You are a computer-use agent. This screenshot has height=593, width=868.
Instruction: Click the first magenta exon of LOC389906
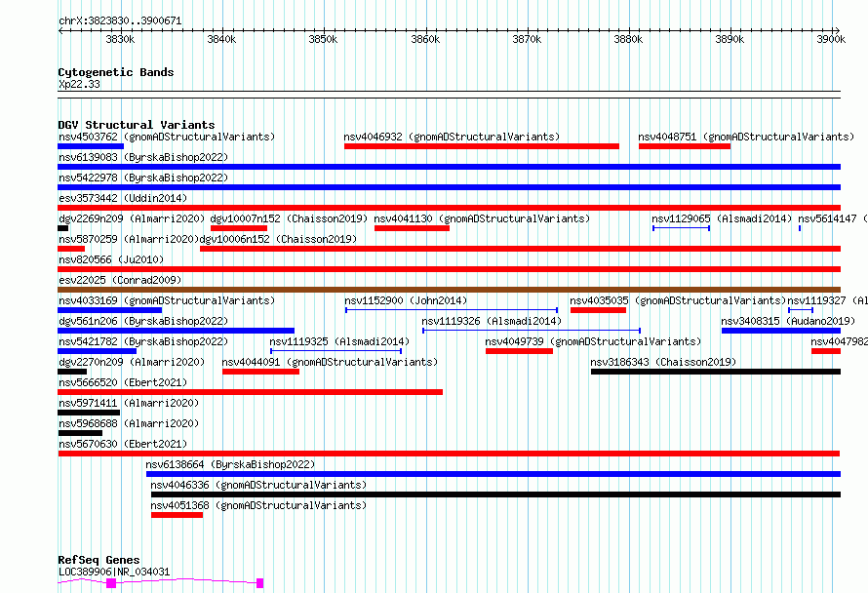(x=111, y=583)
